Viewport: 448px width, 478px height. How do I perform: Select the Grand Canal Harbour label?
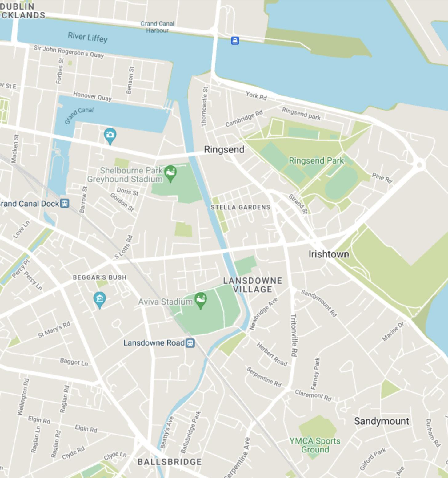[x=157, y=27]
